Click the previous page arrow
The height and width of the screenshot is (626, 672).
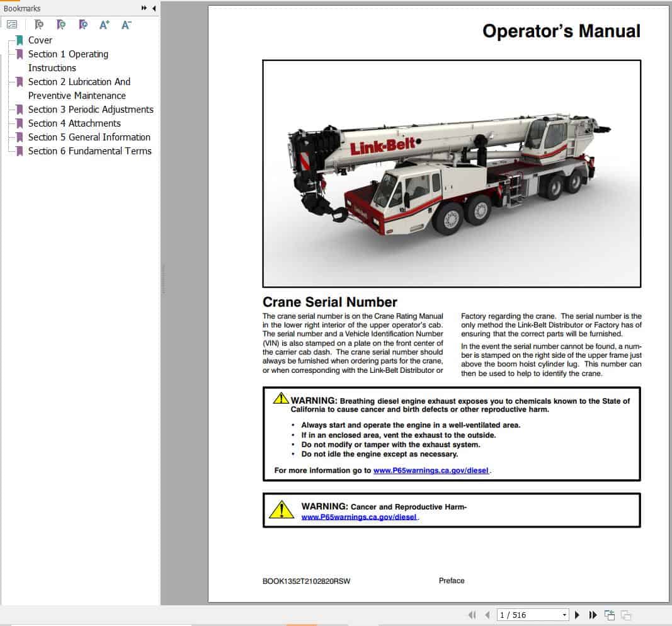487,615
